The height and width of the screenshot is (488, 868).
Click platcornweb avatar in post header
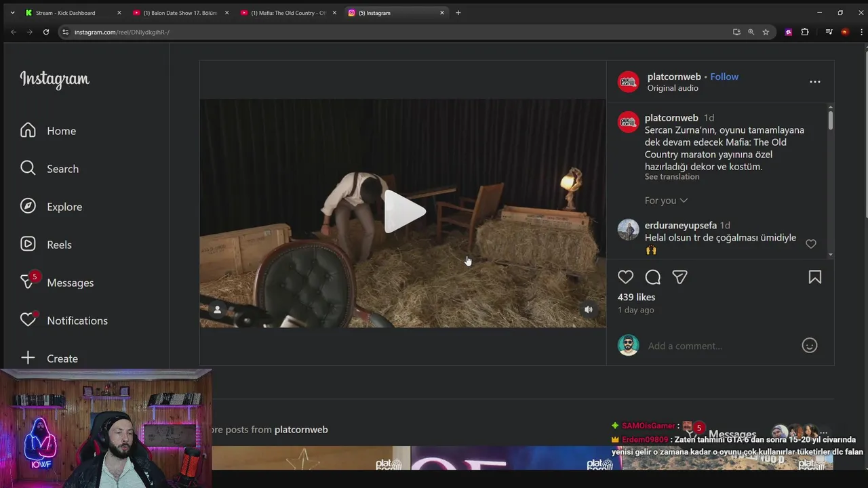click(628, 82)
